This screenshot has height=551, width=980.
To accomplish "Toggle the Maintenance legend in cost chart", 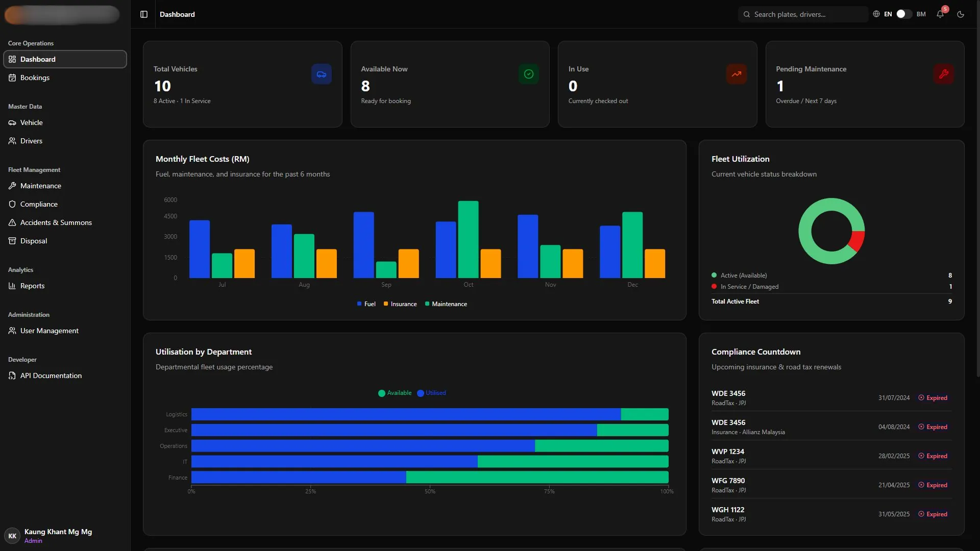I will [446, 304].
